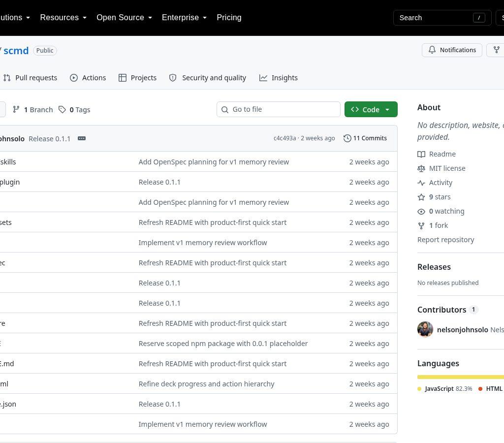View the 0 Tags list
The width and height of the screenshot is (504, 443).
pos(75,110)
